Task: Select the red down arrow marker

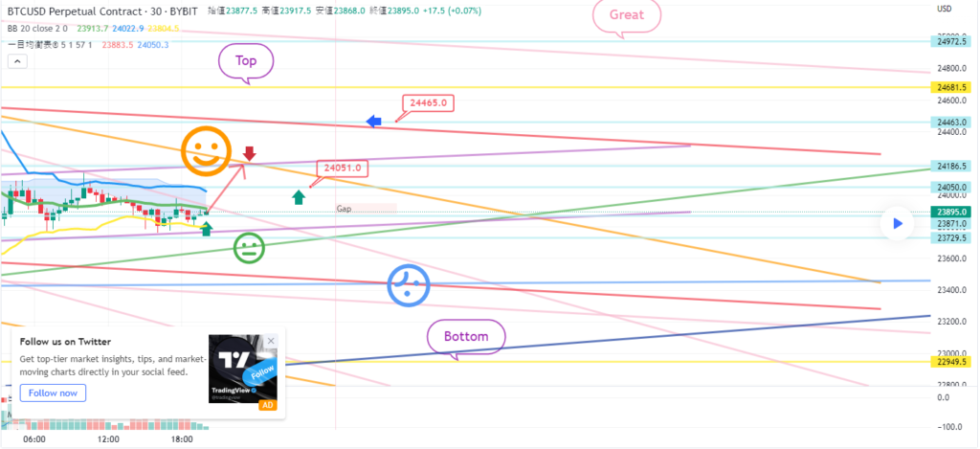Action: tap(250, 152)
